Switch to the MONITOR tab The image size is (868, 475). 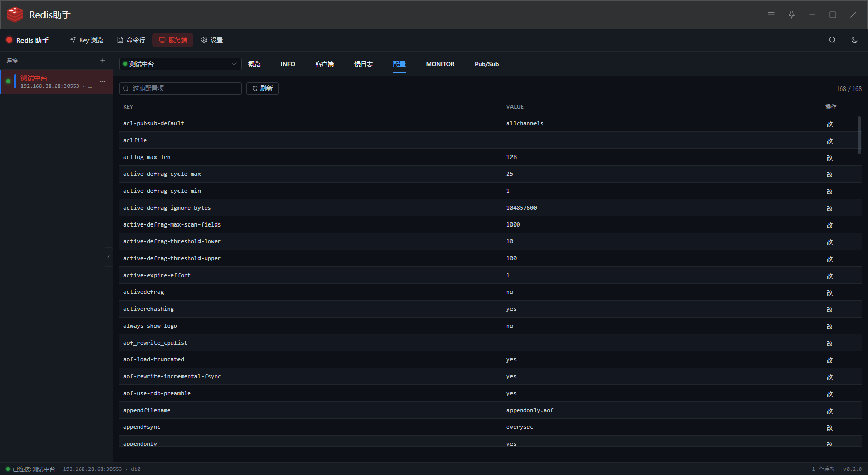pyautogui.click(x=440, y=64)
